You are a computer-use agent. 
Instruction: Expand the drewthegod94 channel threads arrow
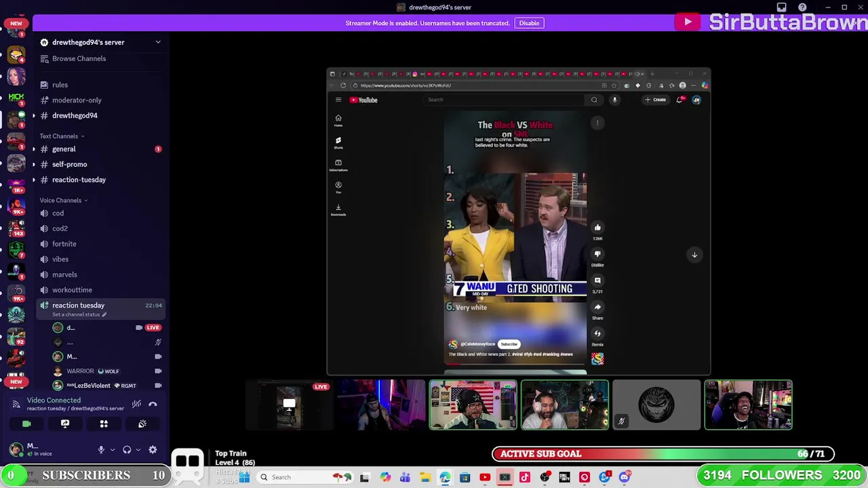point(34,116)
